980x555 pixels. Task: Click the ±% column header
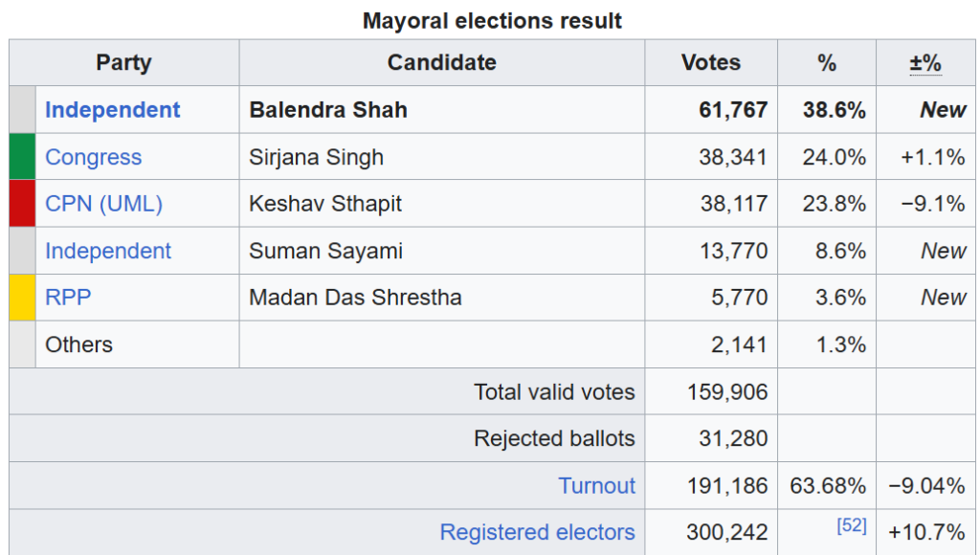tap(924, 63)
